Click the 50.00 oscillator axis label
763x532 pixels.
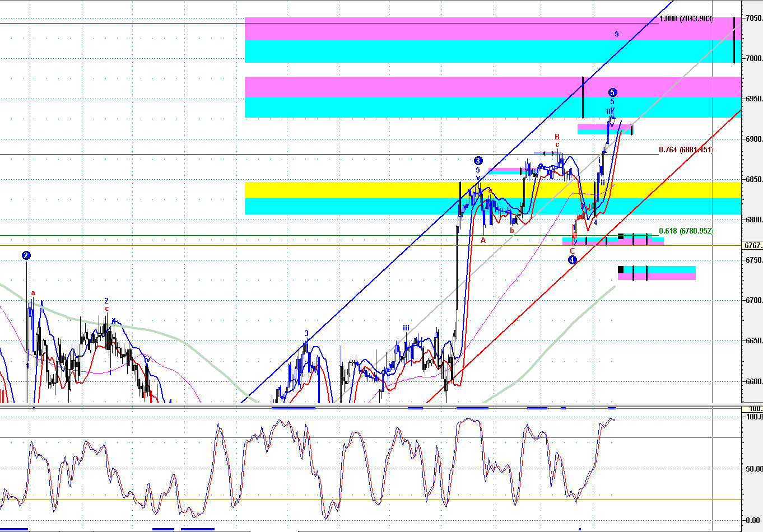coord(754,469)
